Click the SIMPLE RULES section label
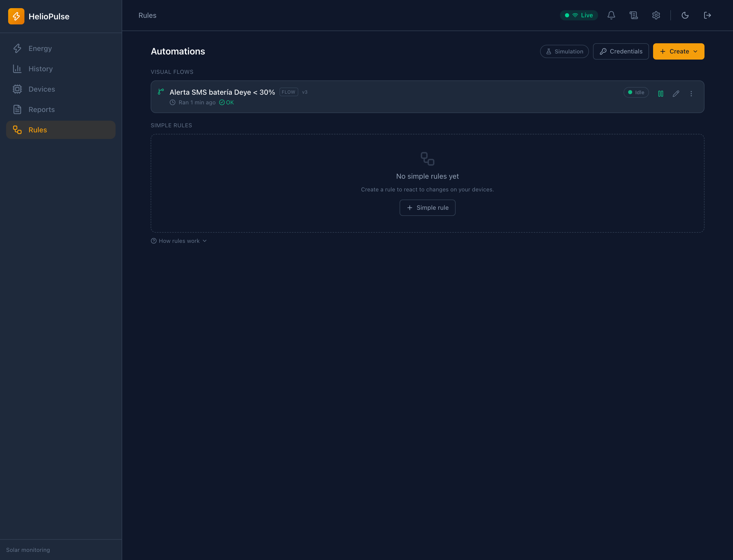 [171, 125]
